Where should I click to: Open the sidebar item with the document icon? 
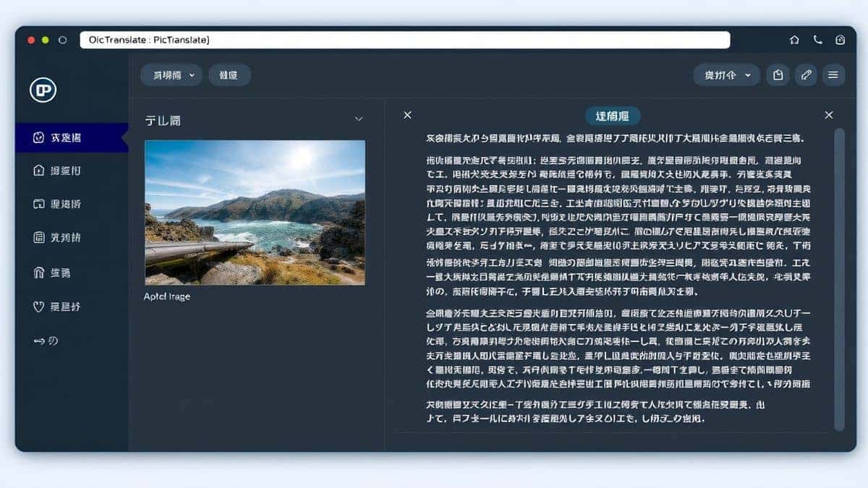click(58, 237)
